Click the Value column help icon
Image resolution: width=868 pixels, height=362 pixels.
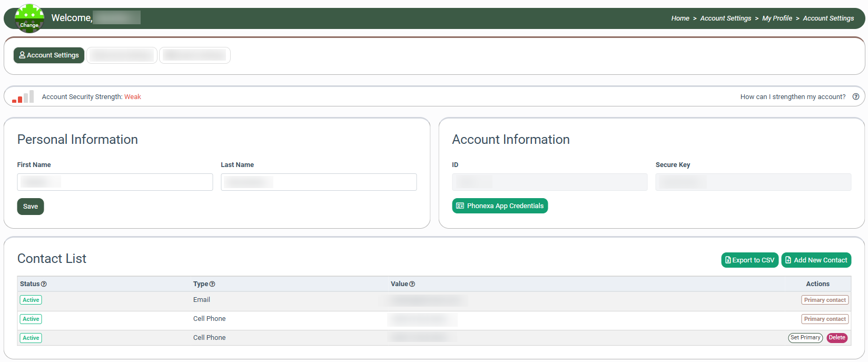[412, 284]
